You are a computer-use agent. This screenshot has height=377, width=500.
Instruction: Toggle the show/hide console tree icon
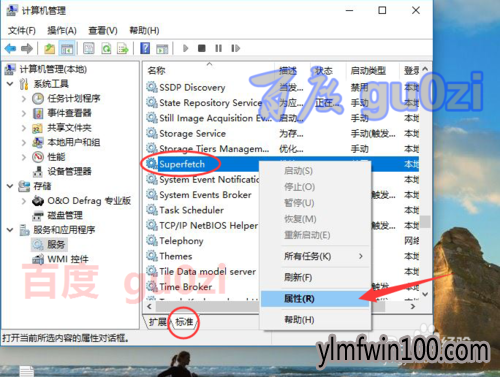pos(67,49)
